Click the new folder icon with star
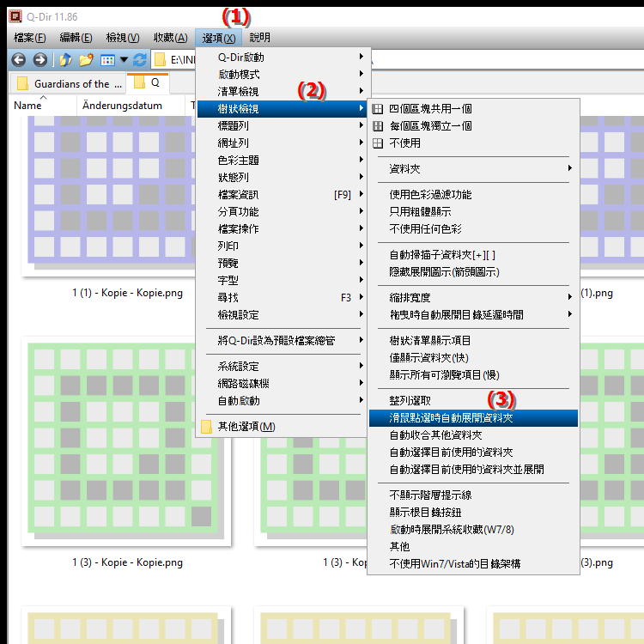The image size is (644, 644). (x=86, y=60)
